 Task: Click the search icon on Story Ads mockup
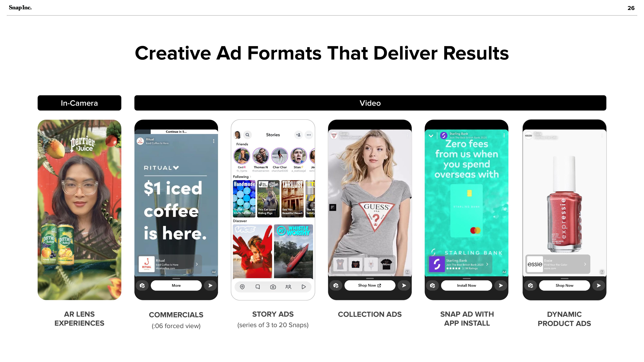click(x=247, y=134)
